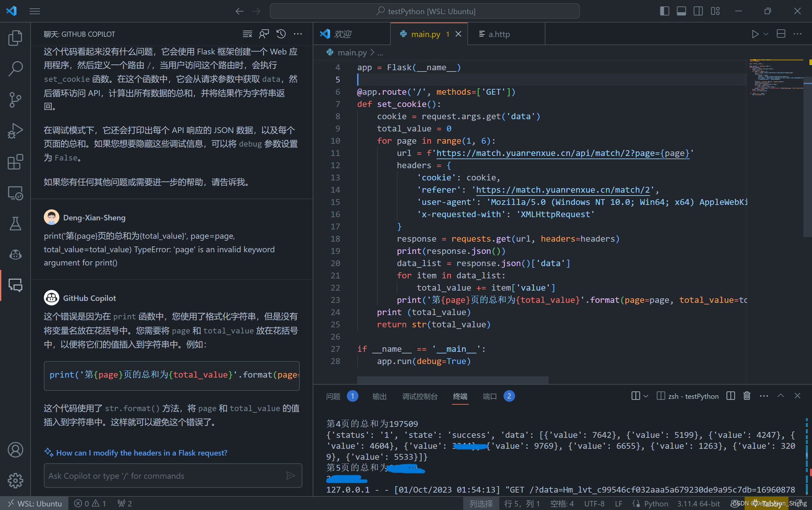Image resolution: width=812 pixels, height=510 pixels.
Task: Change the LF end of line sequence
Action: tap(619, 504)
